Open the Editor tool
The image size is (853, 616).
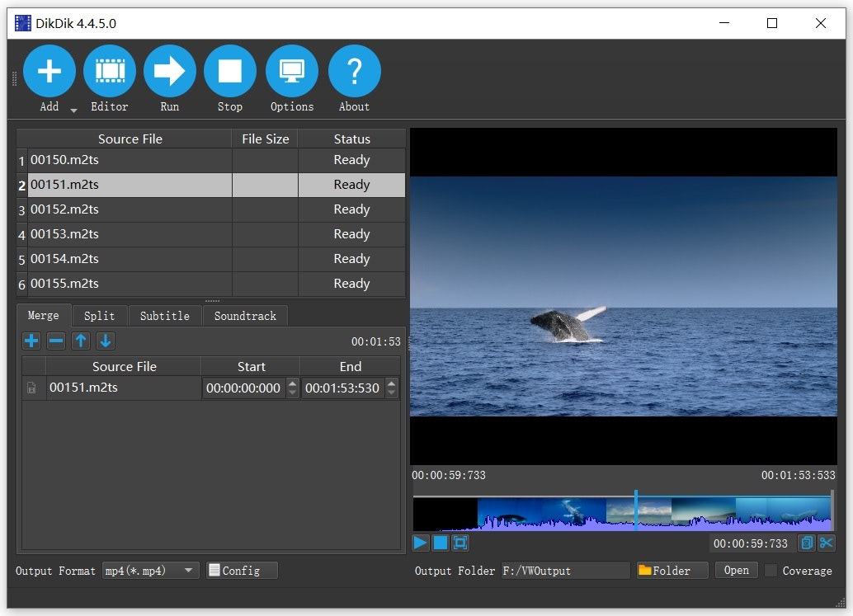[110, 71]
